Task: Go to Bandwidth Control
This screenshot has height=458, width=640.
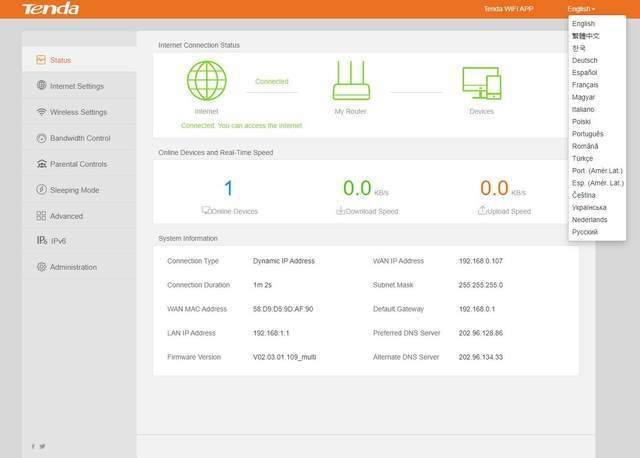Action: pyautogui.click(x=79, y=138)
